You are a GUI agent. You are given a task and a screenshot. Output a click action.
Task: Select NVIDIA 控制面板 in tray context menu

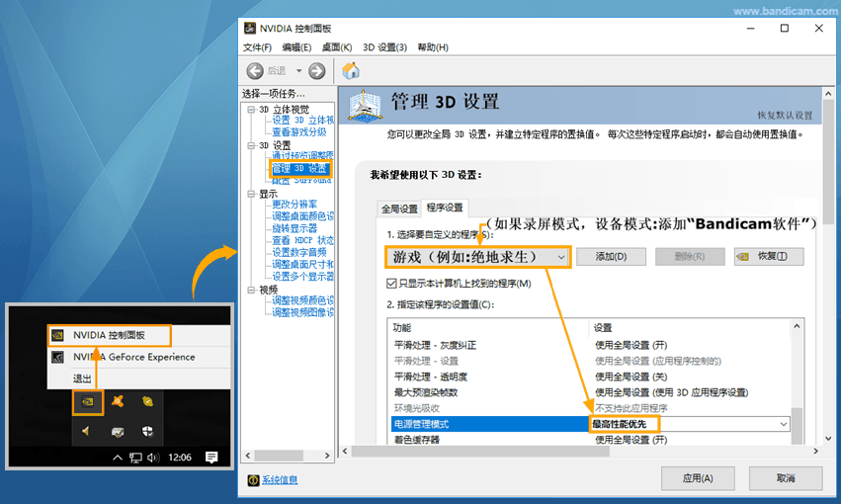tap(110, 336)
